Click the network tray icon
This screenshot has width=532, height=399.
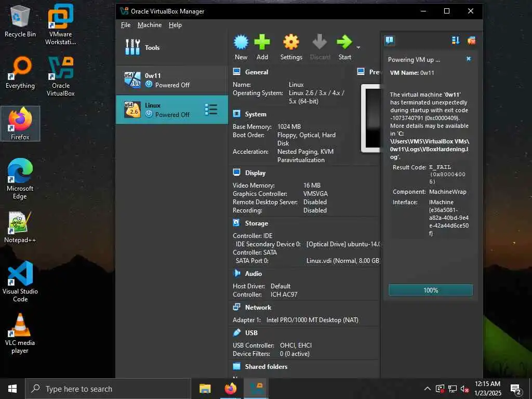click(x=453, y=389)
